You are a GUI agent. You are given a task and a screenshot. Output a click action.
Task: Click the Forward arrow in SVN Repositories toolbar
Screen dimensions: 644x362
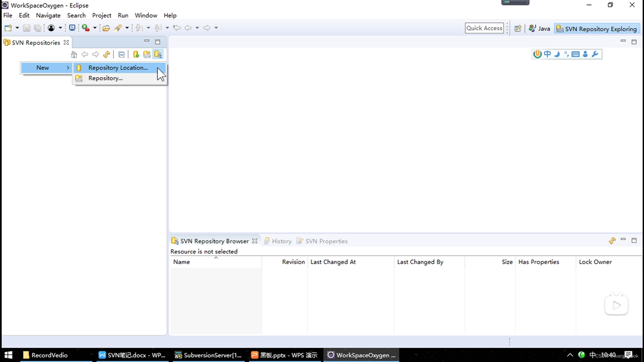pos(96,54)
